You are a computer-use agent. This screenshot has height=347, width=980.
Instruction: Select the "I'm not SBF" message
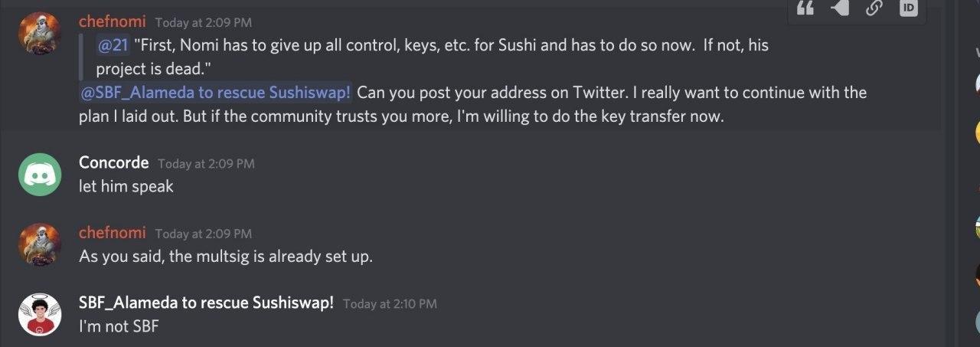coord(119,326)
